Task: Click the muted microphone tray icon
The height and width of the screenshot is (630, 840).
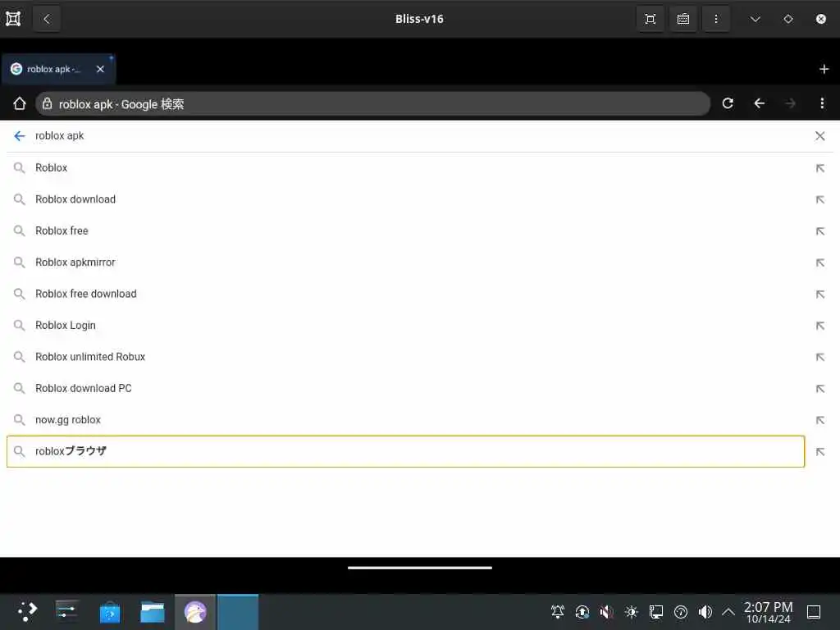Action: 606,612
